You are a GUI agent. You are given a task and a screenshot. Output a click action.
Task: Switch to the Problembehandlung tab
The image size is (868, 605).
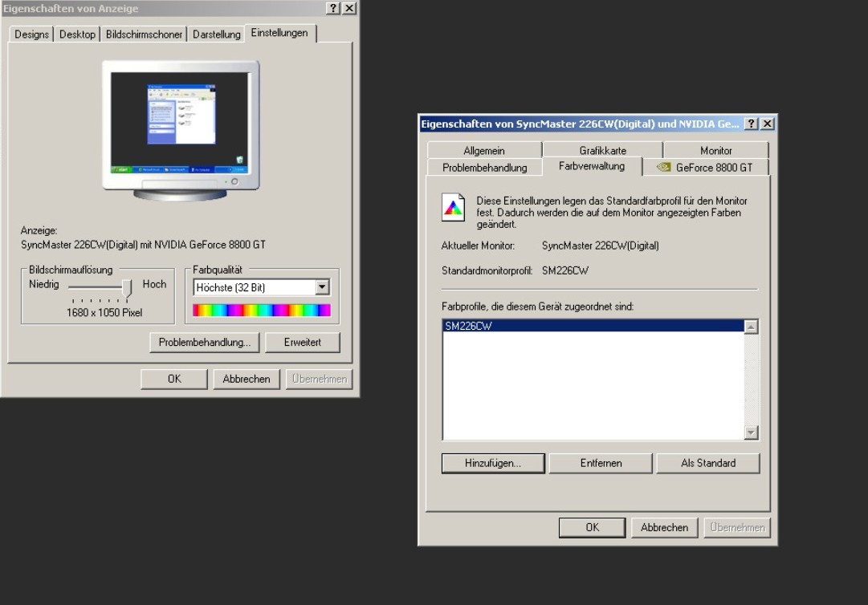[484, 168]
